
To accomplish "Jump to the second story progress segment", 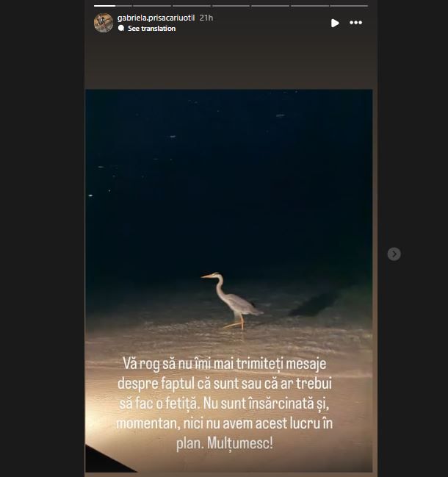I will coord(152,6).
